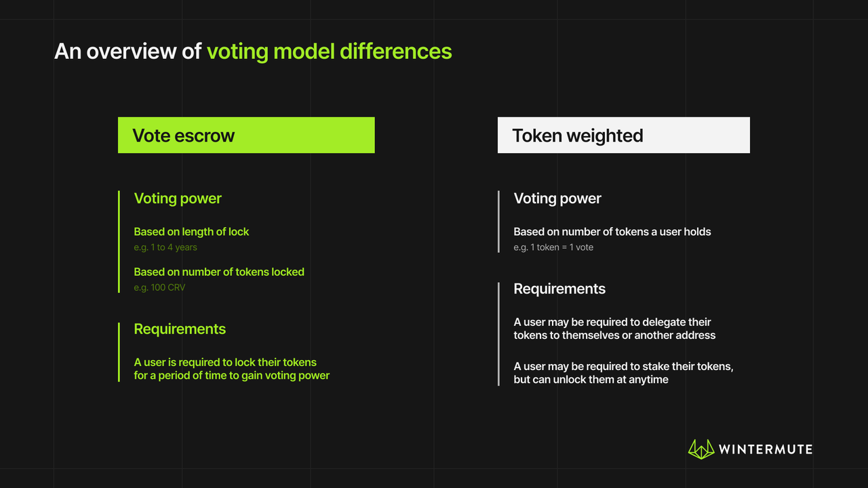Click the Wintermute logo icon
The image size is (868, 488).
tap(701, 449)
